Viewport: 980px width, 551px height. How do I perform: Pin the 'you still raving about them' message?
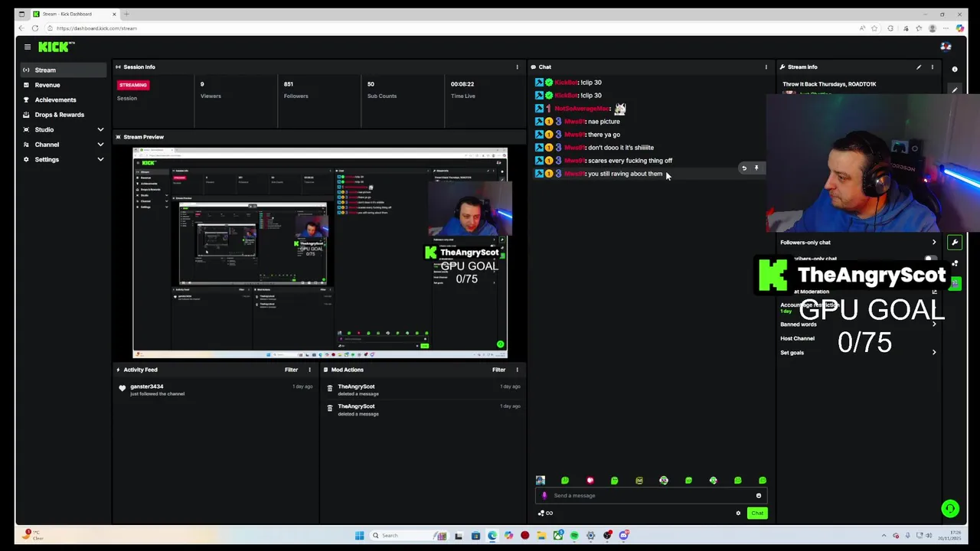pyautogui.click(x=756, y=168)
